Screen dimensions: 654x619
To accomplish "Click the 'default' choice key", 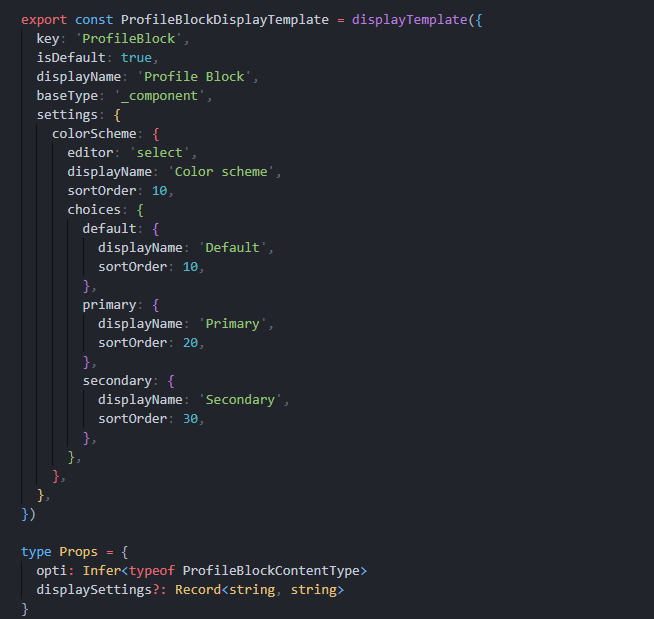I will click(x=109, y=229).
